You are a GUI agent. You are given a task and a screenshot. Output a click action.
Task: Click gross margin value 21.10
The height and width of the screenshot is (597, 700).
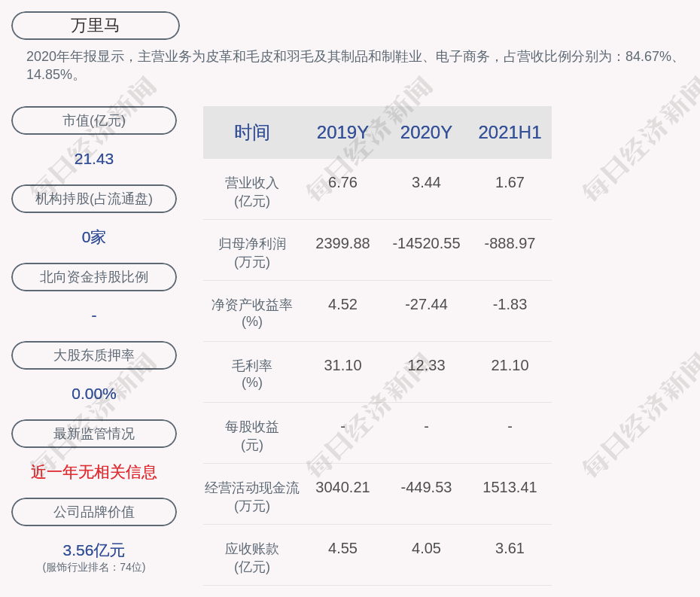(510, 365)
